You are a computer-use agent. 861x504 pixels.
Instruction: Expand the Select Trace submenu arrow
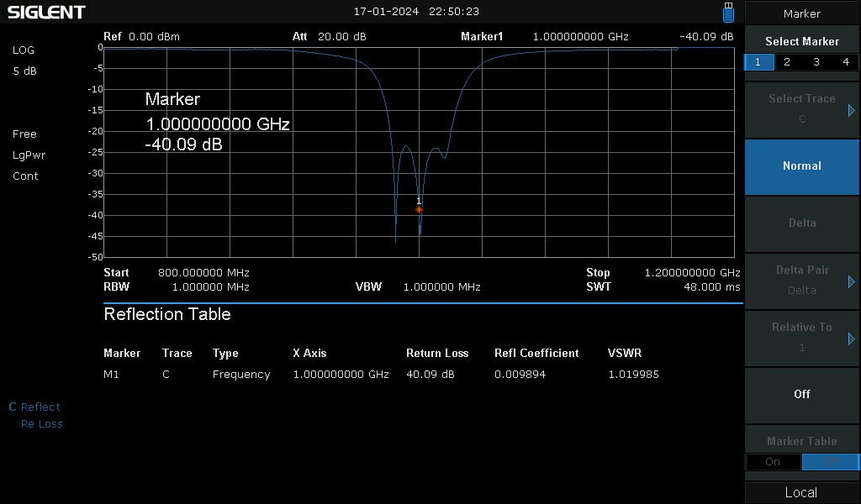pos(851,111)
